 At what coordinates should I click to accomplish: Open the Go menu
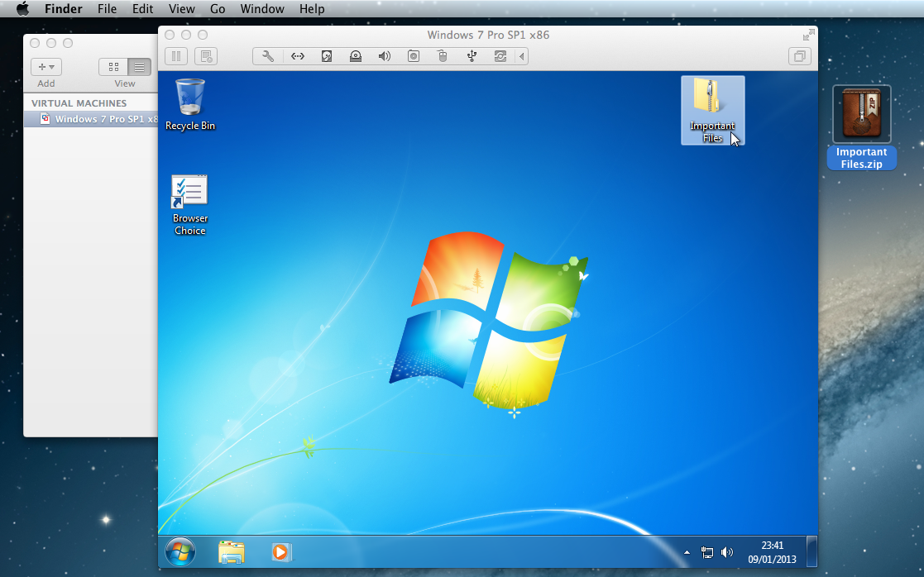click(x=218, y=9)
